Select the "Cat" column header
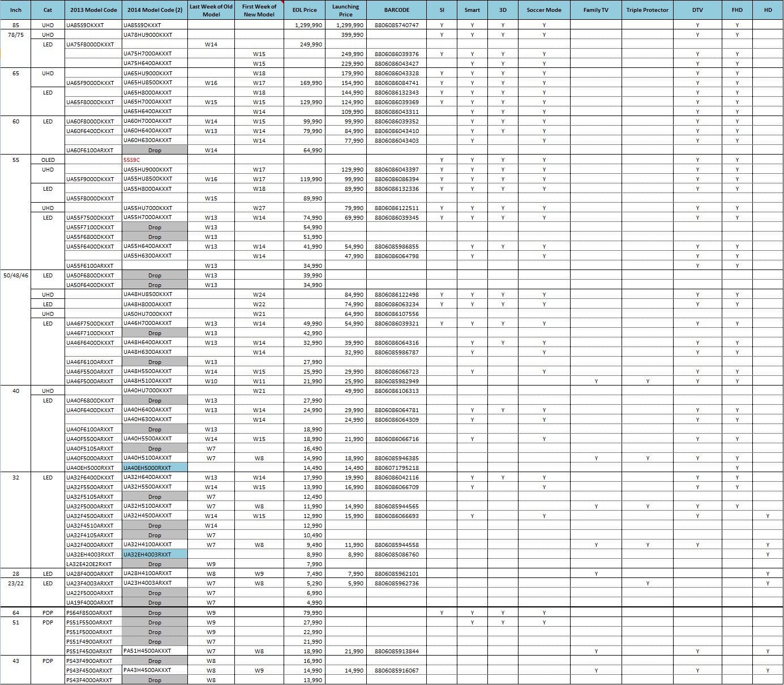 (48, 10)
